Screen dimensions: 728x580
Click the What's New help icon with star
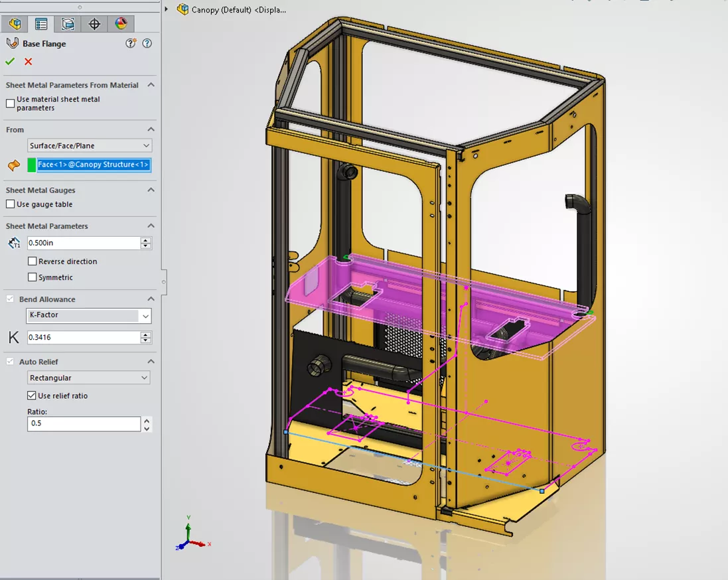[x=131, y=44]
